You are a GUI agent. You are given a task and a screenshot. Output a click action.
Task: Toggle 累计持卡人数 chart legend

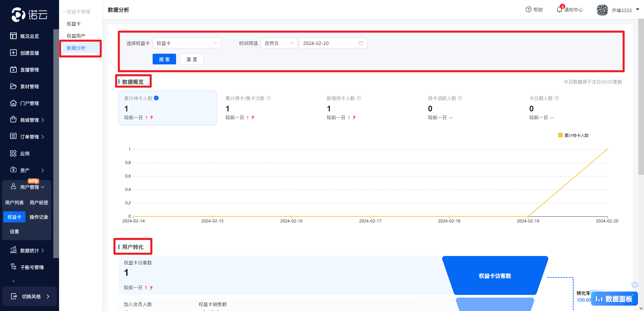pos(573,136)
